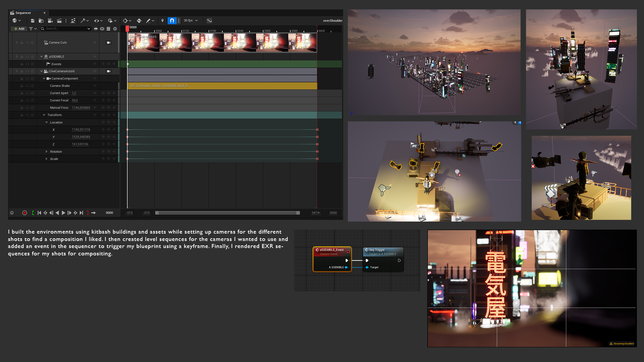Expand the Rotation transform property

coord(47,152)
